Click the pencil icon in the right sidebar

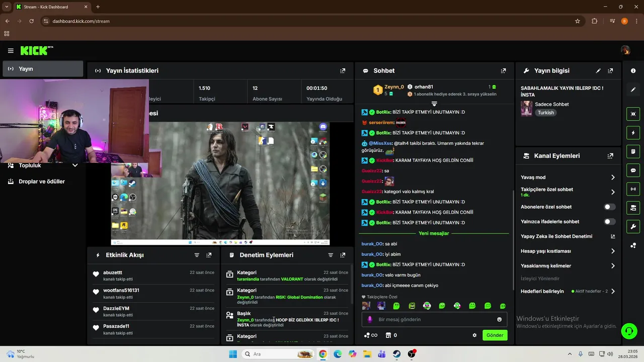[x=633, y=89]
